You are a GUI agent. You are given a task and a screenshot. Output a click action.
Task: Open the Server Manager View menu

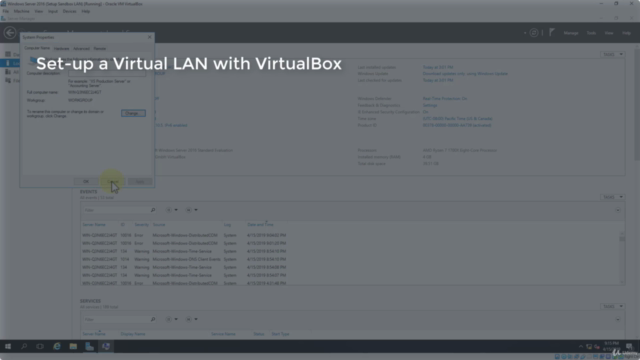609,33
